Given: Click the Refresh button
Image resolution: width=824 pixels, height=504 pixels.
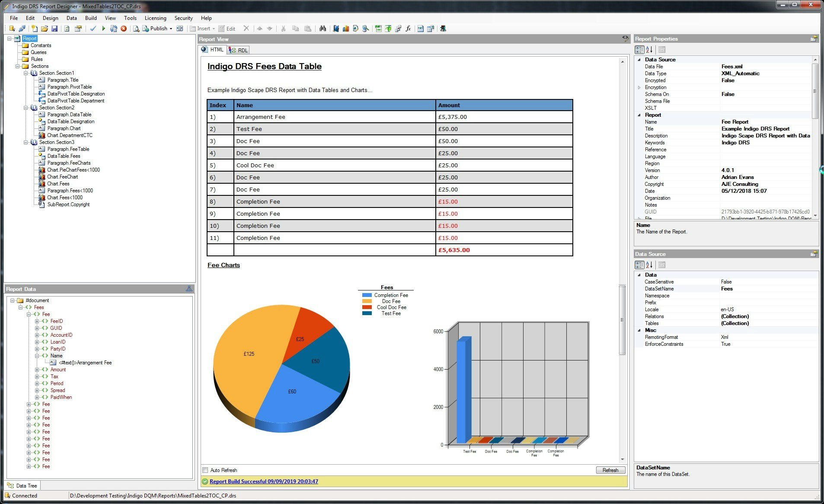Looking at the screenshot, I should tap(610, 470).
